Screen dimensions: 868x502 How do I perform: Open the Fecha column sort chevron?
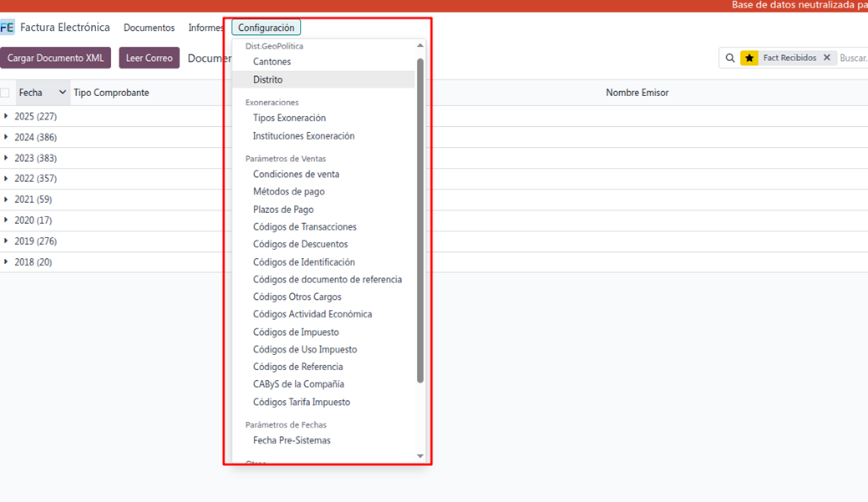[62, 93]
